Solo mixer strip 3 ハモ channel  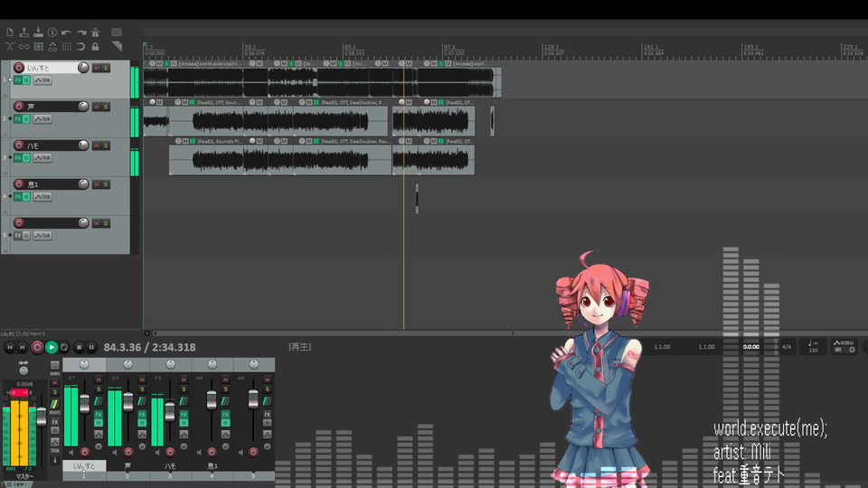[184, 389]
